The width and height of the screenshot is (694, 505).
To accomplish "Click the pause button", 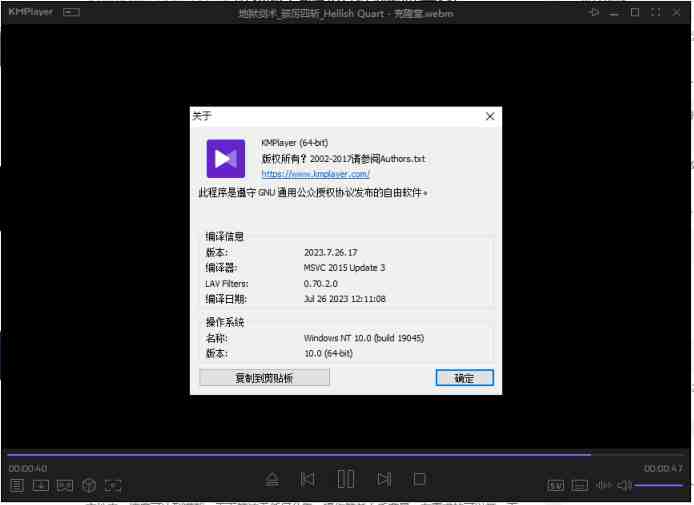I will 346,479.
